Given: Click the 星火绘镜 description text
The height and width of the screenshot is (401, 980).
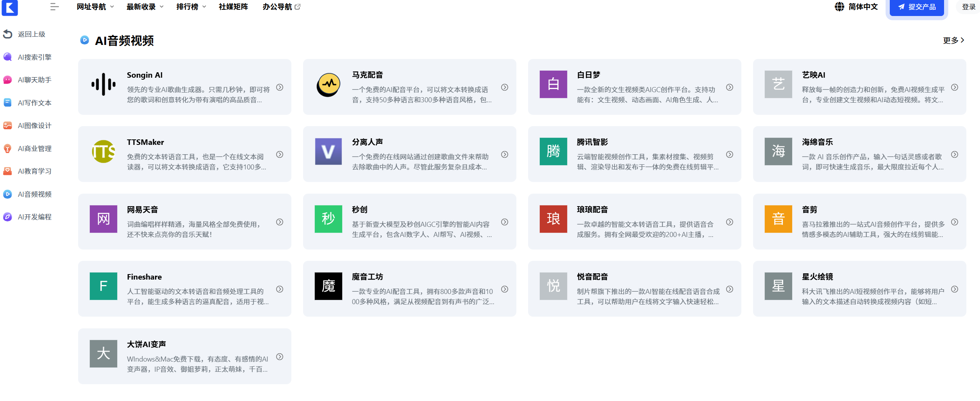Looking at the screenshot, I should click(x=873, y=297).
